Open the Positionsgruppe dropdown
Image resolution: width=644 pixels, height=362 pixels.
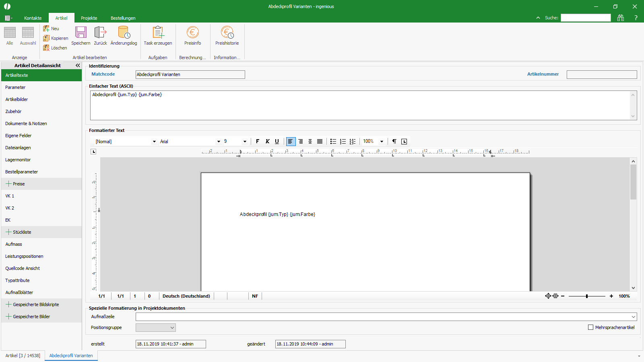(172, 328)
